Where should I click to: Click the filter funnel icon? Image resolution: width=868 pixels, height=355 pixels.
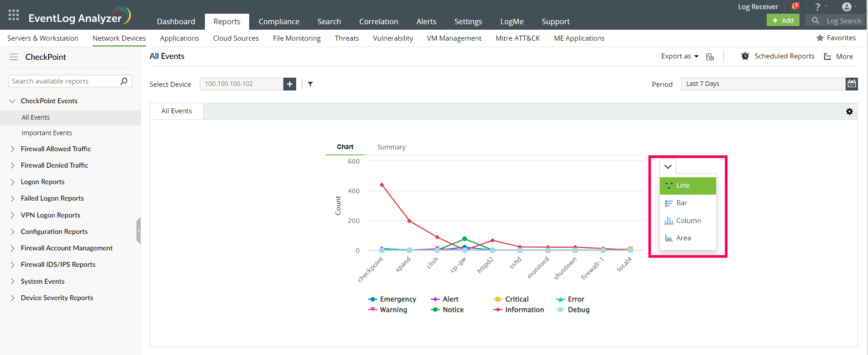(310, 84)
